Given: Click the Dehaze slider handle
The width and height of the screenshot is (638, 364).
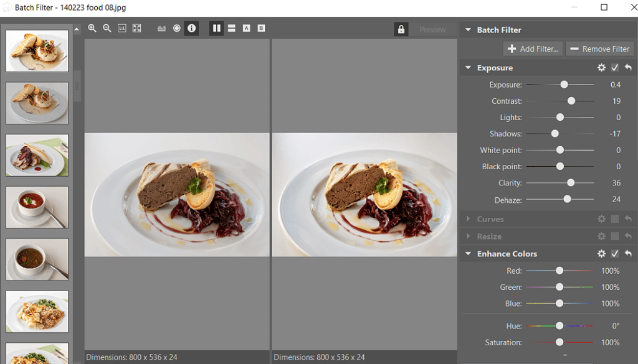Looking at the screenshot, I should (567, 199).
